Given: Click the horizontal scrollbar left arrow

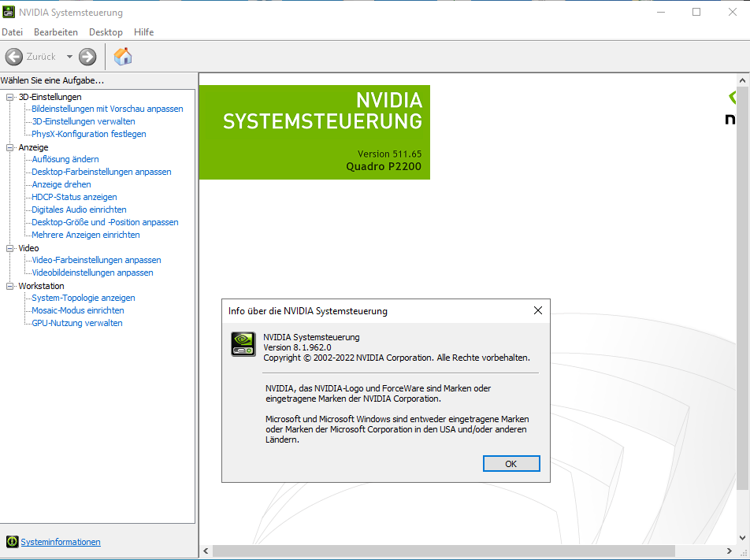Looking at the screenshot, I should click(x=206, y=551).
